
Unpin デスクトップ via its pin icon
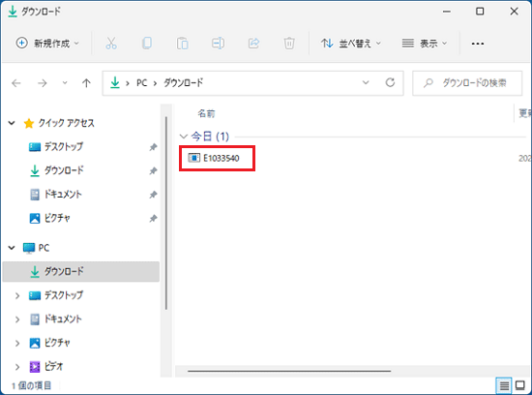point(154,147)
